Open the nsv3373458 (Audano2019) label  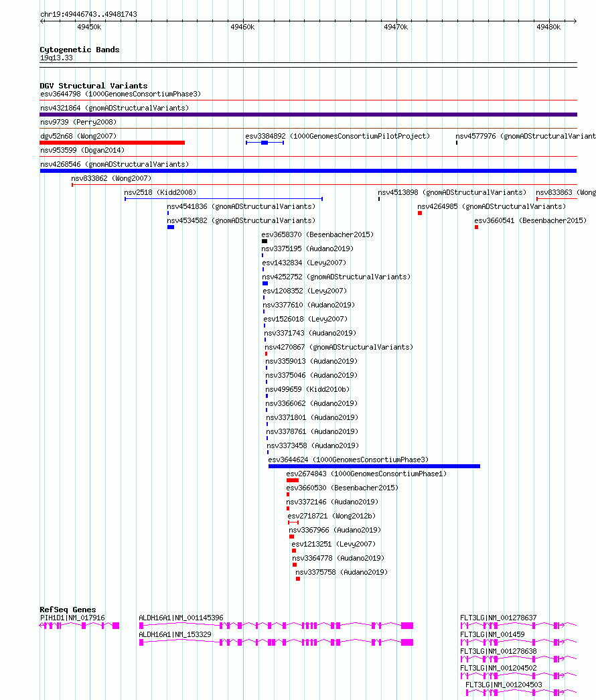[313, 445]
